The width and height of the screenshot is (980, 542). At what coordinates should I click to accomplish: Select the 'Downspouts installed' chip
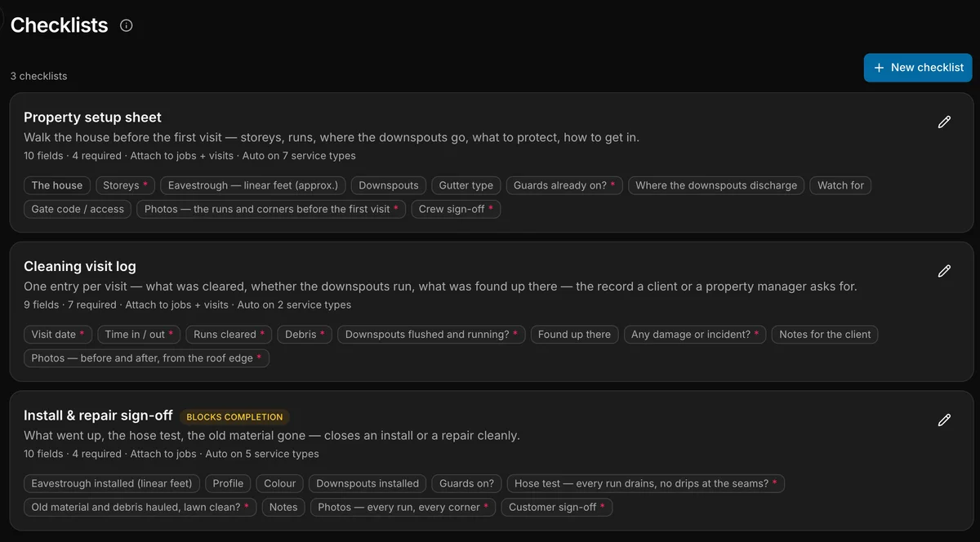click(x=367, y=483)
